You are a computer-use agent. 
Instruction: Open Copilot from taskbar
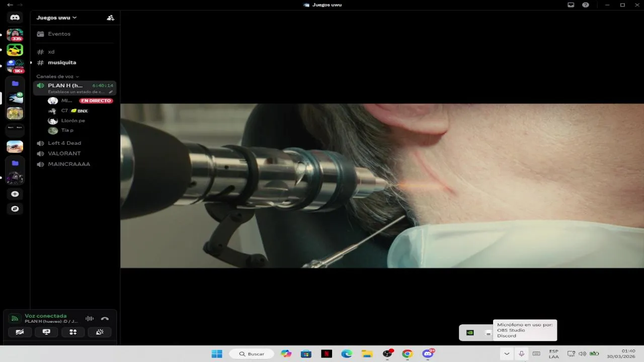point(286,354)
